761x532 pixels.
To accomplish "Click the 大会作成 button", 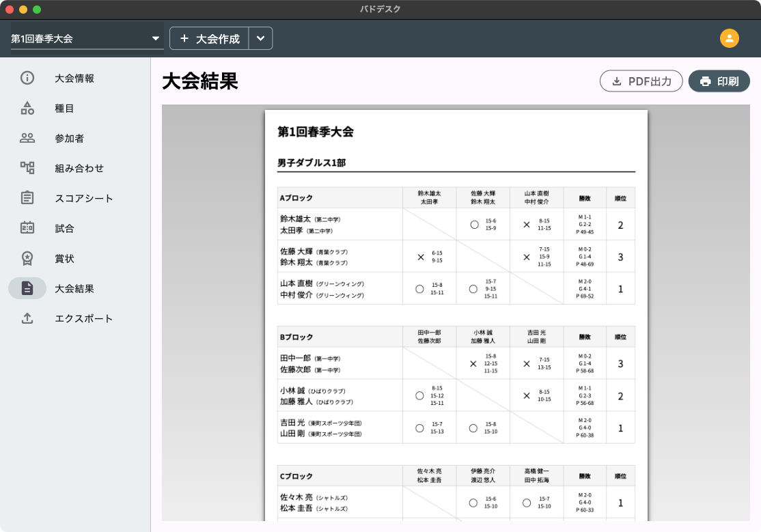I will point(209,38).
